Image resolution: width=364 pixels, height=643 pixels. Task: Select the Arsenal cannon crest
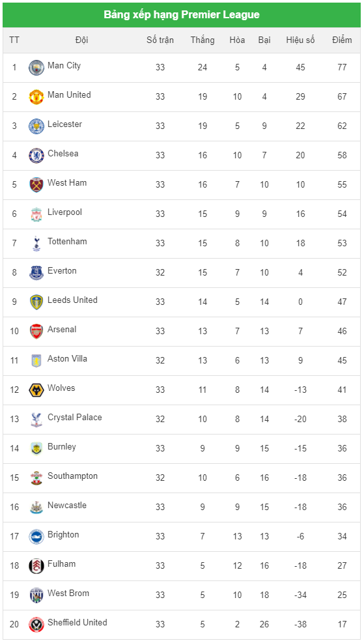tap(36, 332)
